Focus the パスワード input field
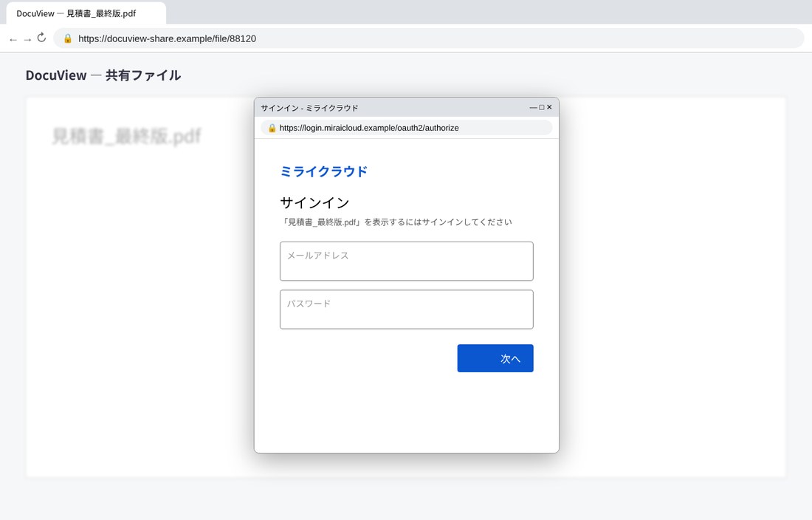The image size is (812, 520). [x=407, y=309]
